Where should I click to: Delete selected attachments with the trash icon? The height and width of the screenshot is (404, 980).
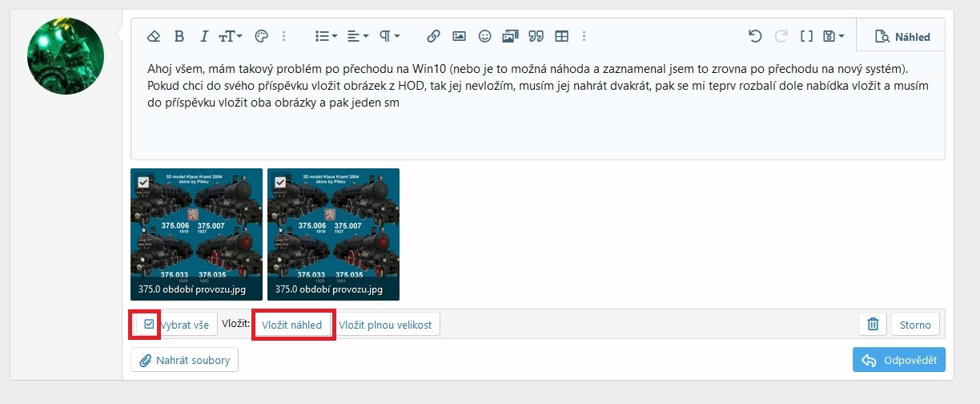pyautogui.click(x=873, y=325)
